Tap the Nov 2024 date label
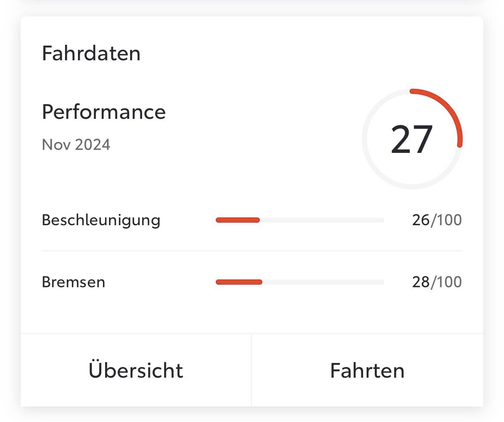 coord(76,145)
